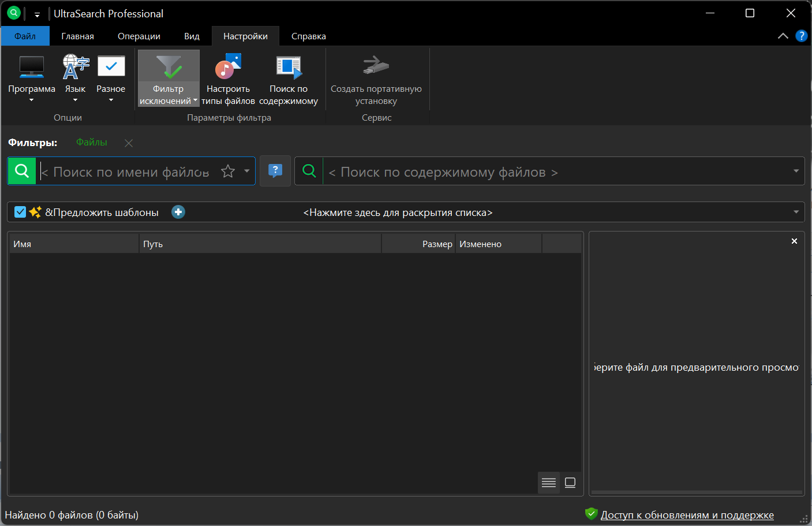The height and width of the screenshot is (526, 812).
Task: Sort results by Имя column
Action: click(x=74, y=244)
